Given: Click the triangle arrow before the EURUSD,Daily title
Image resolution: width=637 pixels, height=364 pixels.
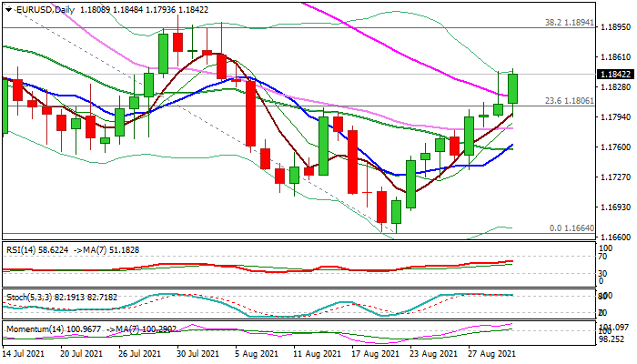Looking at the screenshot, I should pos(5,8).
